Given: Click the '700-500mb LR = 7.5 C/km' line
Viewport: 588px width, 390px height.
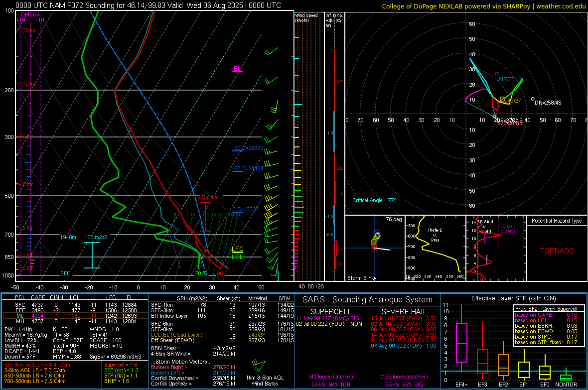Looking at the screenshot, I should (x=35, y=381).
